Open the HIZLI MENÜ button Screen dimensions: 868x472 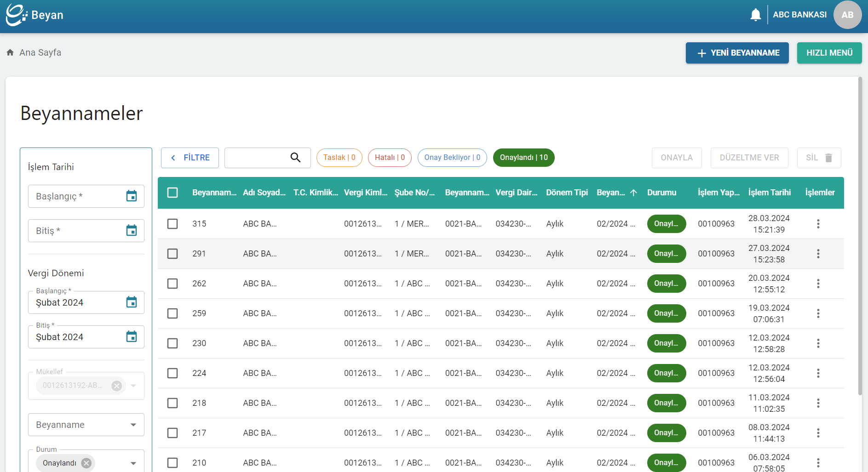[x=829, y=53]
